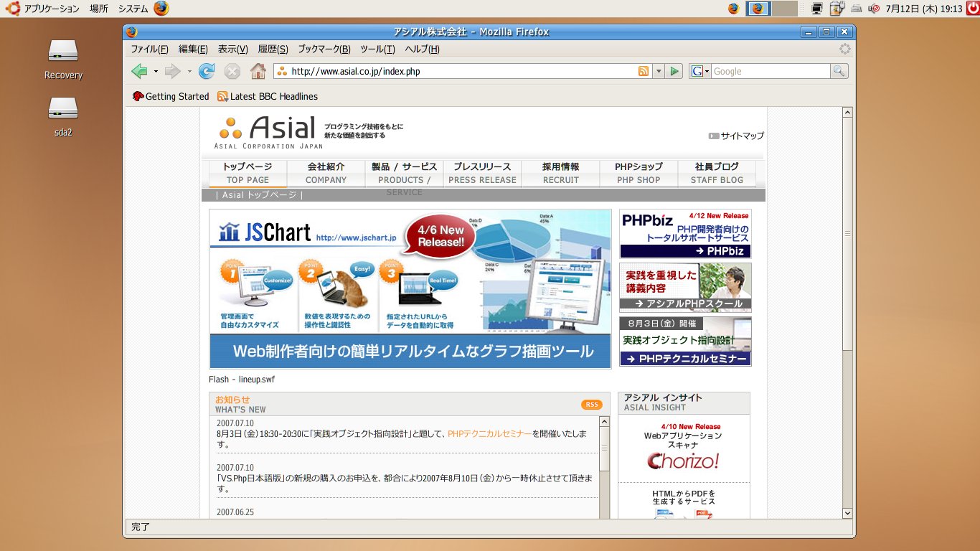Toggle the muted volume icon

874,9
